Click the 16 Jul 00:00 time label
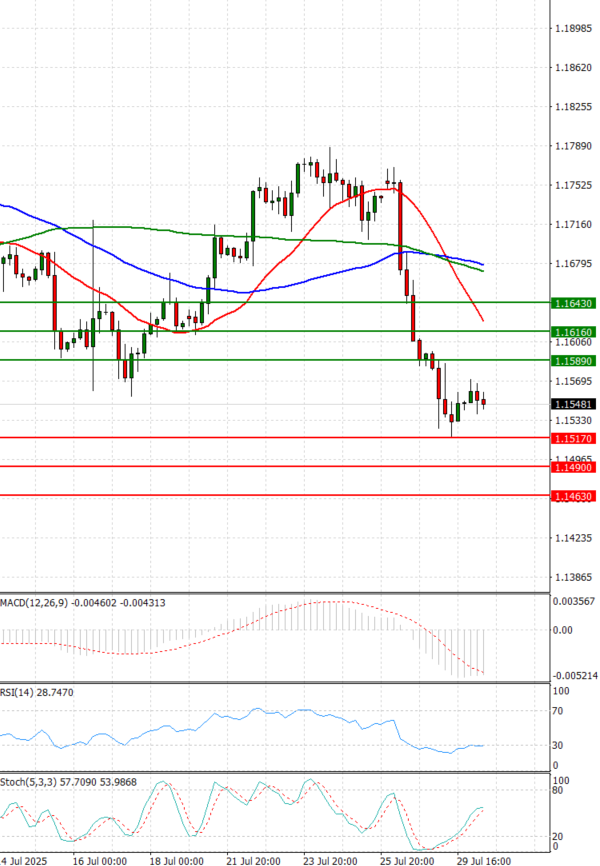 (99, 860)
